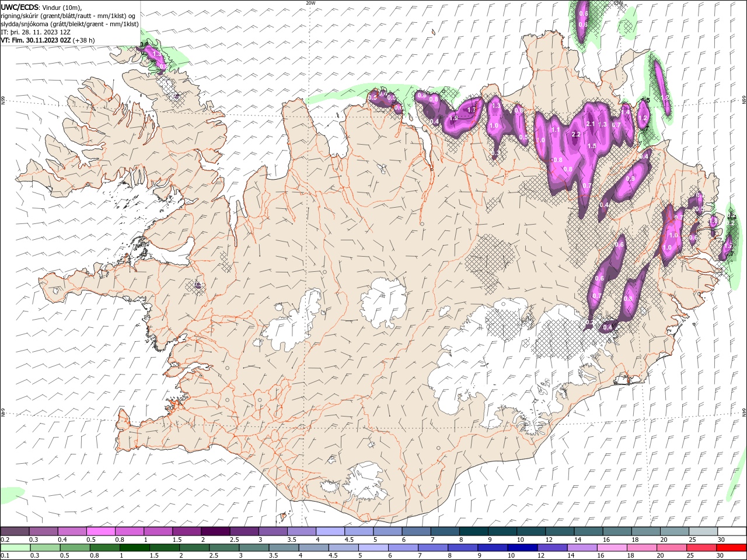Click the 'IT: þri. 28. 11. 2023 12Z' line
This screenshot has height=560, width=747.
click(x=36, y=32)
